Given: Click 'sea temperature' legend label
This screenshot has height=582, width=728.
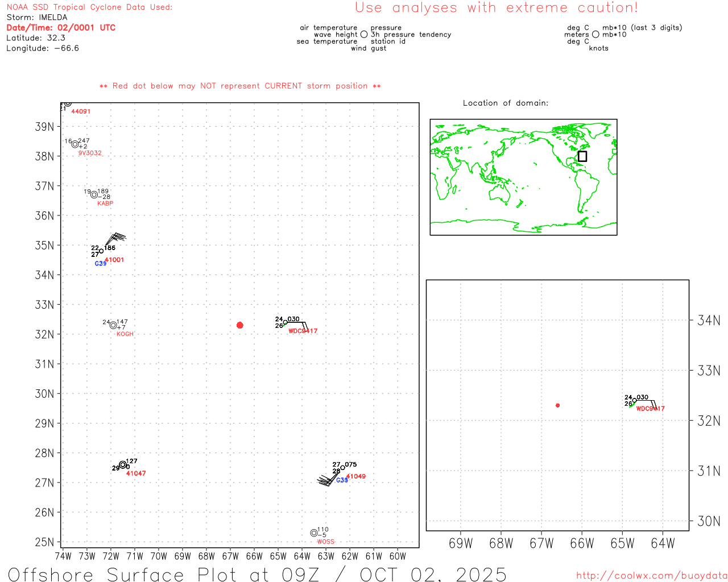Looking at the screenshot, I should 327,41.
